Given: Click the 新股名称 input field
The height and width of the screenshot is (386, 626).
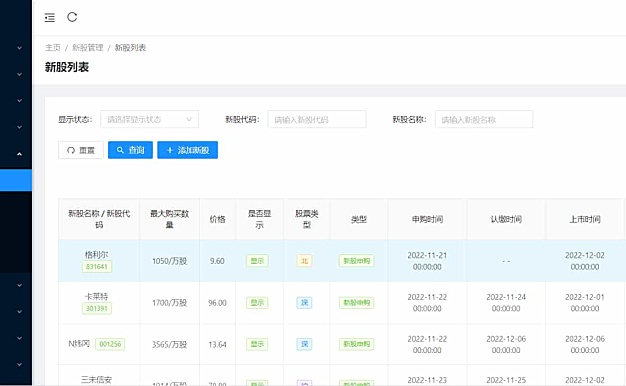Looking at the screenshot, I should pyautogui.click(x=484, y=119).
